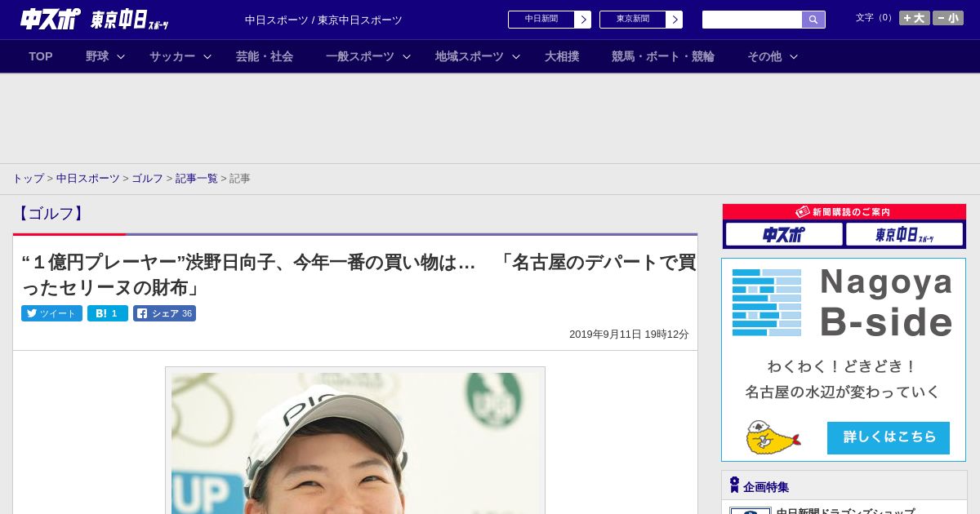Go to 記事一覧 breadcrumb link
The image size is (980, 514).
click(197, 179)
